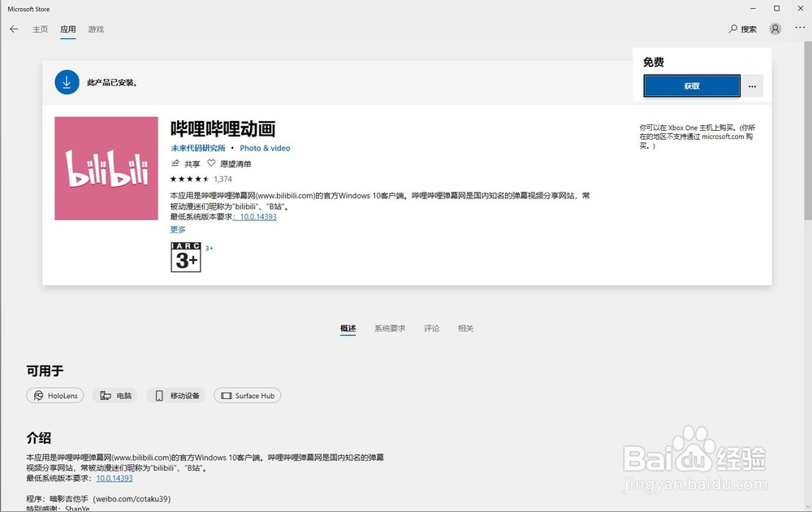Viewport: 812px width, 512px height.
Task: Click the Surface Hub device chip
Action: [248, 396]
